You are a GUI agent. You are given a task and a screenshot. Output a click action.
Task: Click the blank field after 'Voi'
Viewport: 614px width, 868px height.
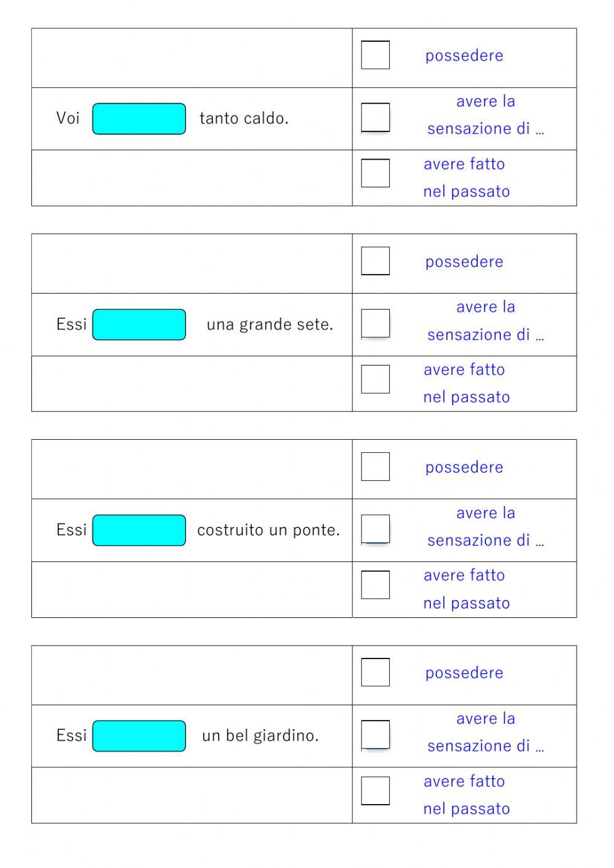[139, 119]
